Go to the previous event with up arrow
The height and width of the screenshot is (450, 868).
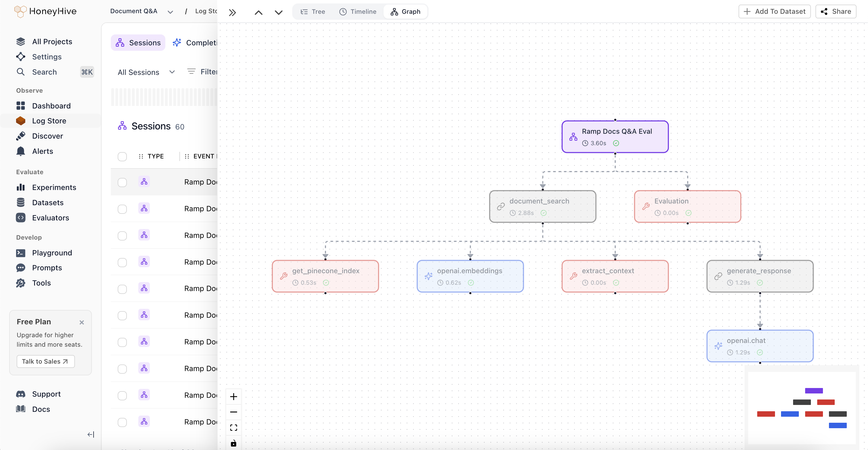pyautogui.click(x=258, y=12)
